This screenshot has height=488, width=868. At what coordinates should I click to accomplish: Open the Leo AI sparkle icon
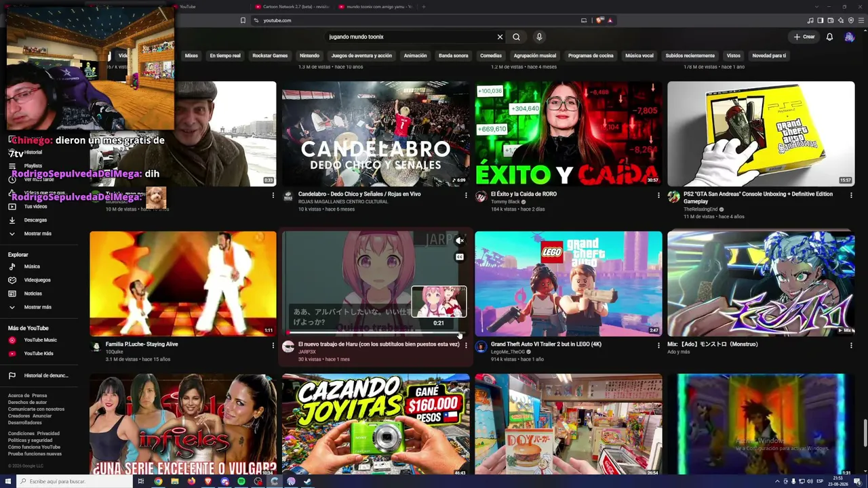840,20
